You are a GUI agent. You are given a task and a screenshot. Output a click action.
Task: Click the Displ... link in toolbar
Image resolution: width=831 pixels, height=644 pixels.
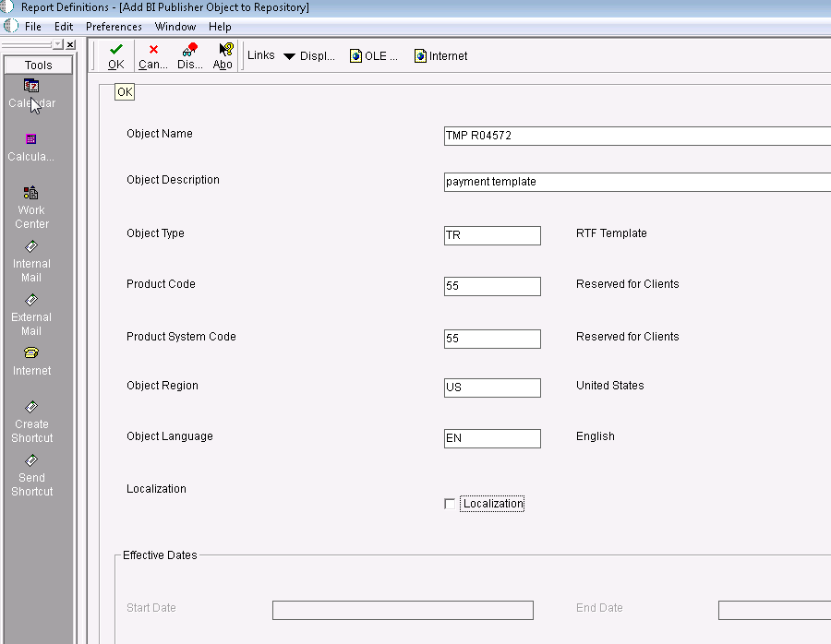318,56
